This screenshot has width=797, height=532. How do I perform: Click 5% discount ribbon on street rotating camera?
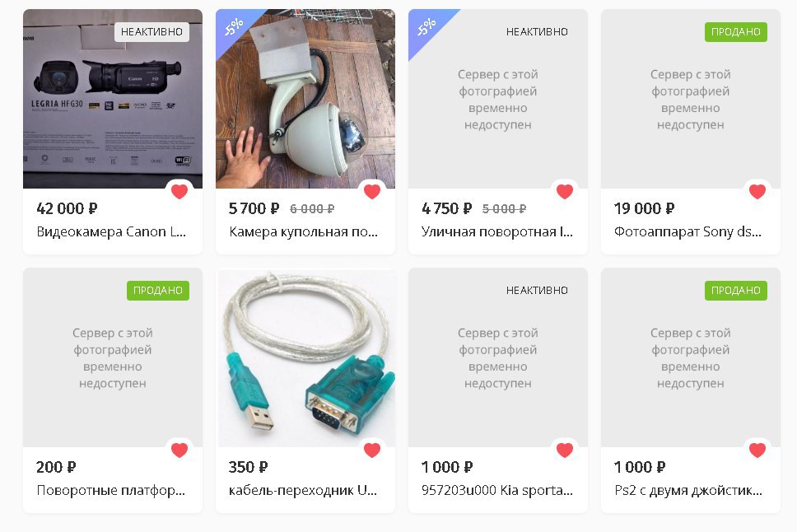426,27
